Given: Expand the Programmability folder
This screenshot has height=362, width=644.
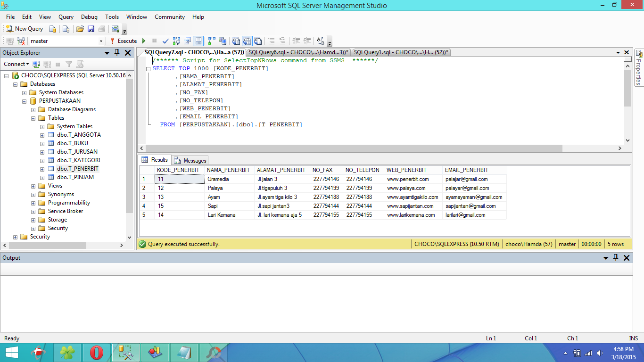Looking at the screenshot, I should tap(33, 203).
